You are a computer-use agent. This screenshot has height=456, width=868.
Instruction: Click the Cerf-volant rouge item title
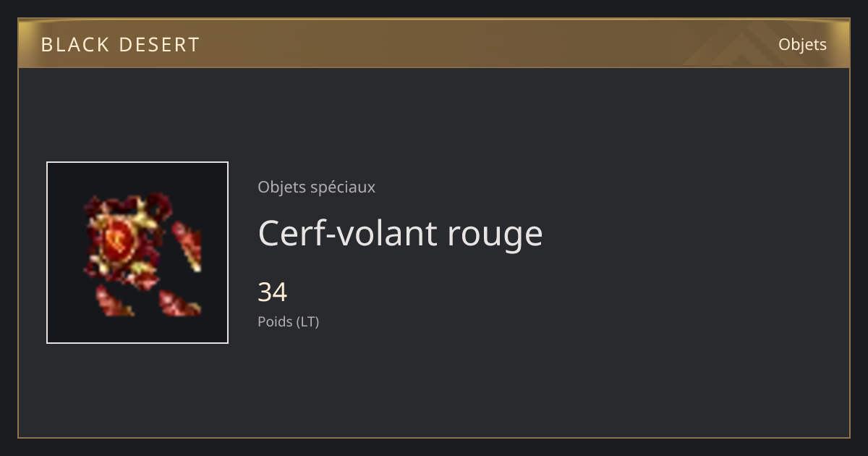(400, 233)
